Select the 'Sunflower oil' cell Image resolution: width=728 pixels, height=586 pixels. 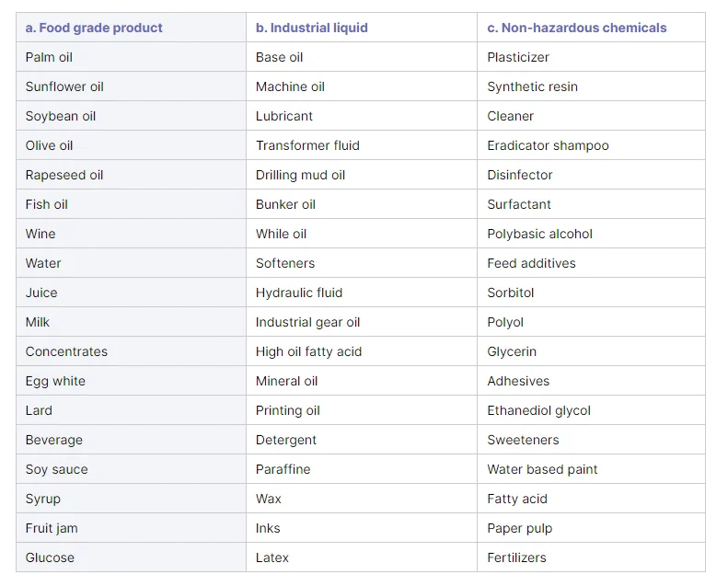(x=64, y=86)
